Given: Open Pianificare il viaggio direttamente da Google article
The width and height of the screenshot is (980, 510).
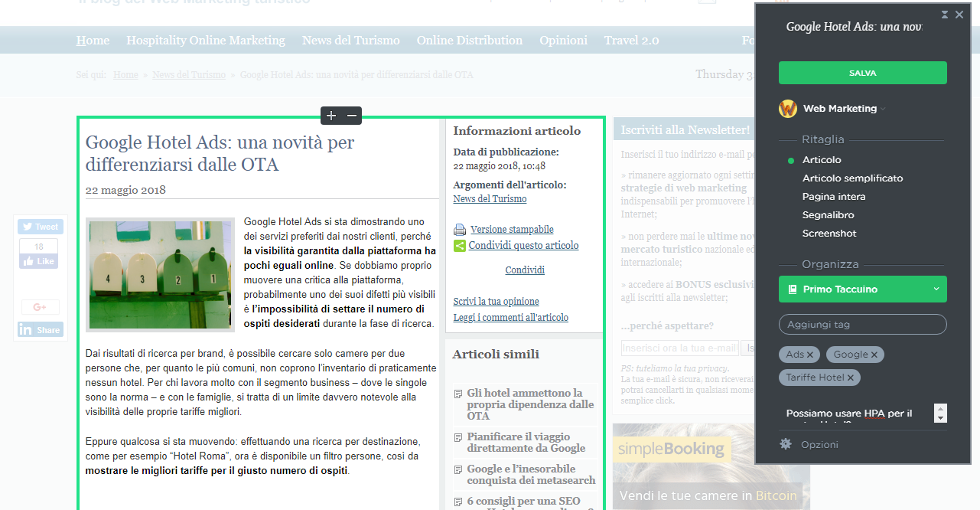Looking at the screenshot, I should click(x=526, y=442).
